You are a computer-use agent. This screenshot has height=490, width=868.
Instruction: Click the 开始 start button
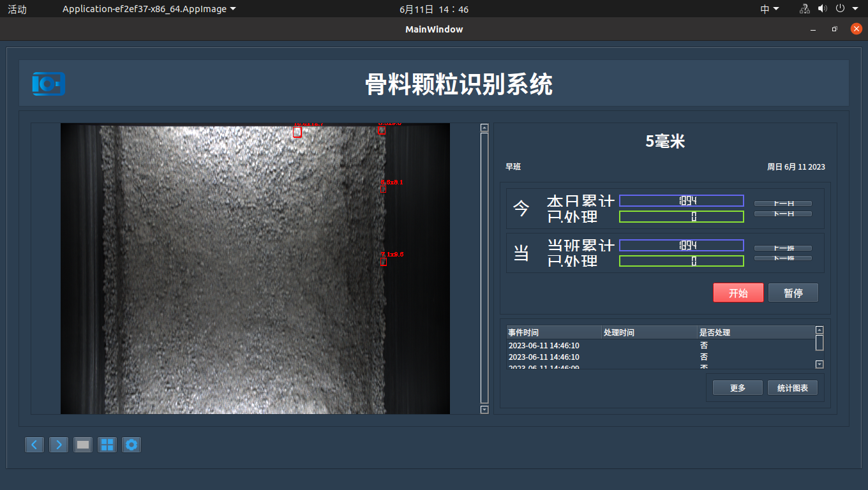(x=738, y=293)
